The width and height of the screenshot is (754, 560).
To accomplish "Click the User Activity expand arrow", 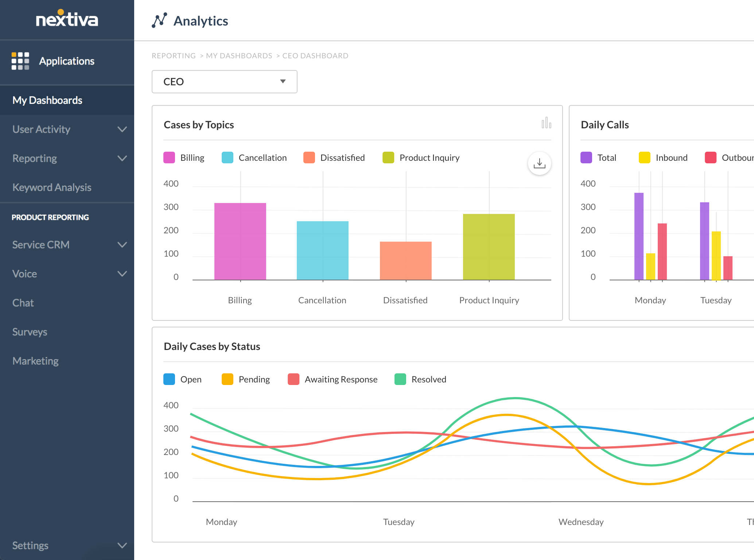I will pos(122,129).
